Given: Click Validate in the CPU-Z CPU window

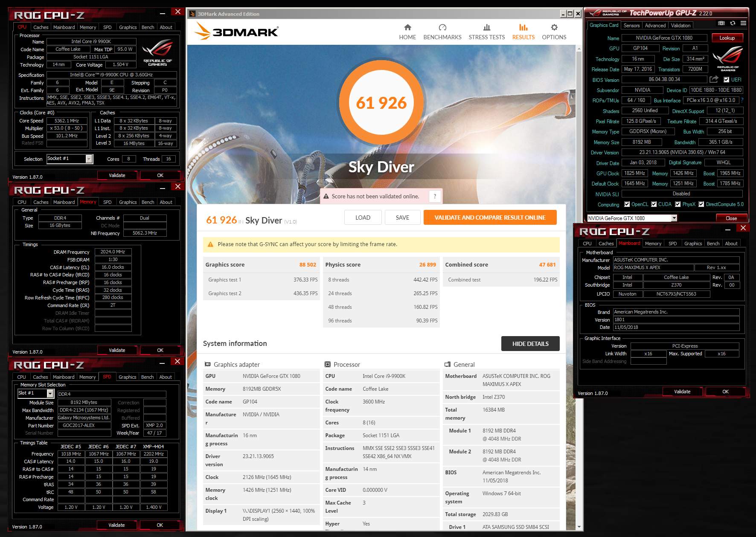Looking at the screenshot, I should 117,175.
